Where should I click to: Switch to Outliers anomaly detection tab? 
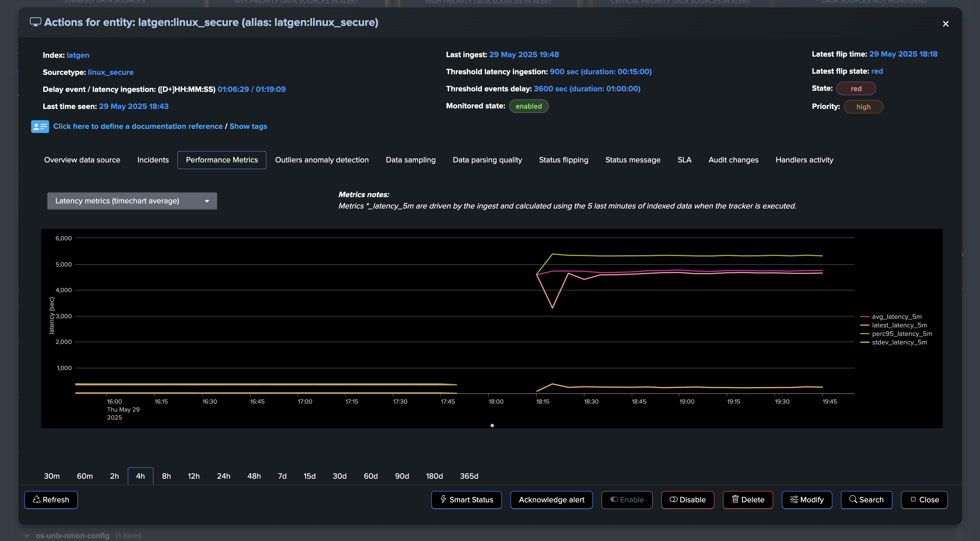tap(321, 160)
